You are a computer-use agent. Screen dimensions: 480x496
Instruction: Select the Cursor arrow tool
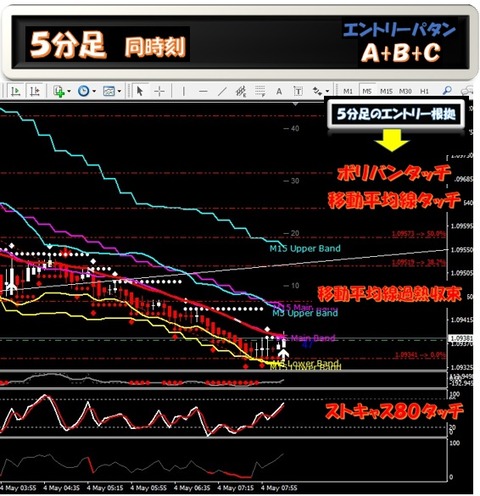pyautogui.click(x=140, y=91)
